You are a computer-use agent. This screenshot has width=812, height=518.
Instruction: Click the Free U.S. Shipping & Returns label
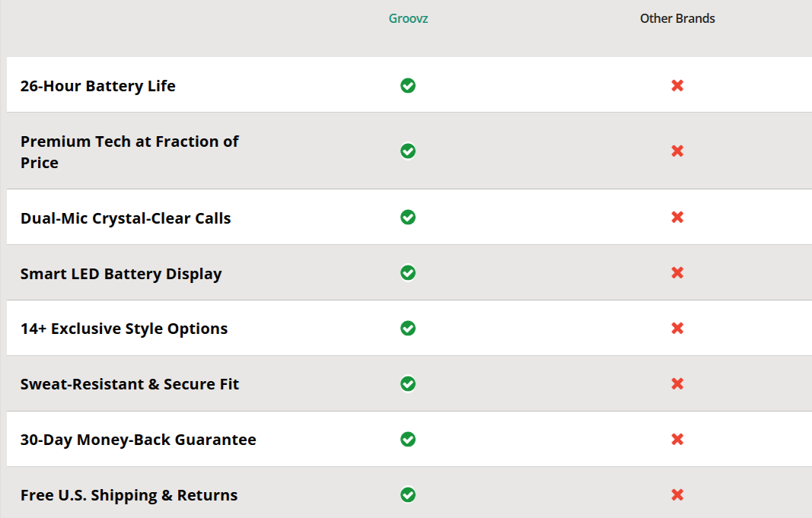pos(129,494)
